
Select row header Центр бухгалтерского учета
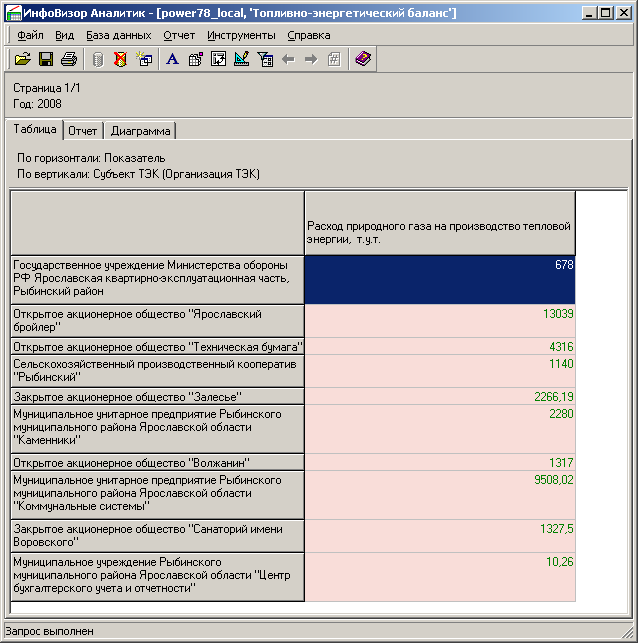coord(157,577)
